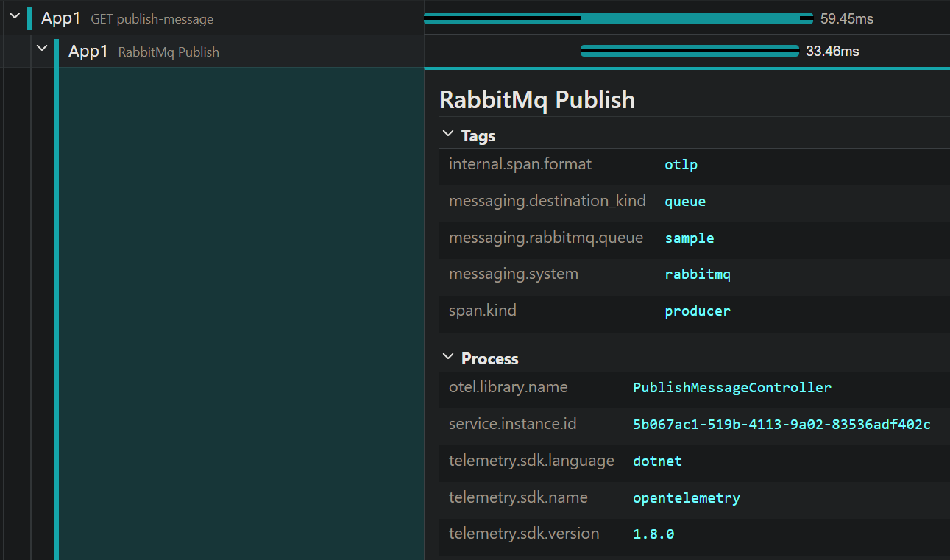Image resolution: width=950 pixels, height=560 pixels.
Task: Click the dotnet value
Action: point(658,461)
